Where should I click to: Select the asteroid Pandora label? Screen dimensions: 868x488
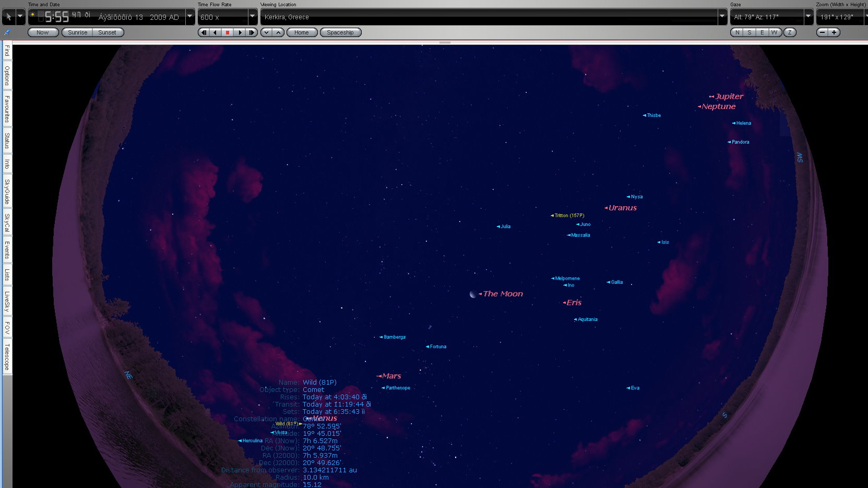point(740,142)
